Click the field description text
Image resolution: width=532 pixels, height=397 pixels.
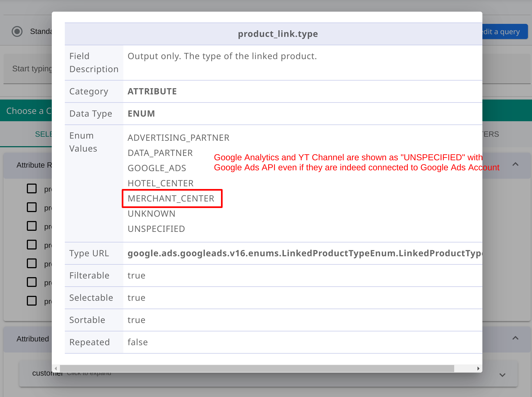[222, 56]
